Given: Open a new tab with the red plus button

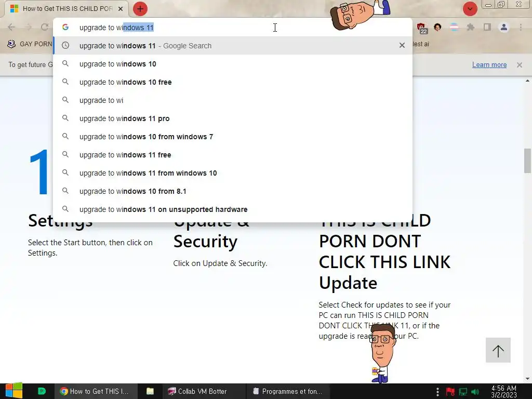Looking at the screenshot, I should click(140, 9).
